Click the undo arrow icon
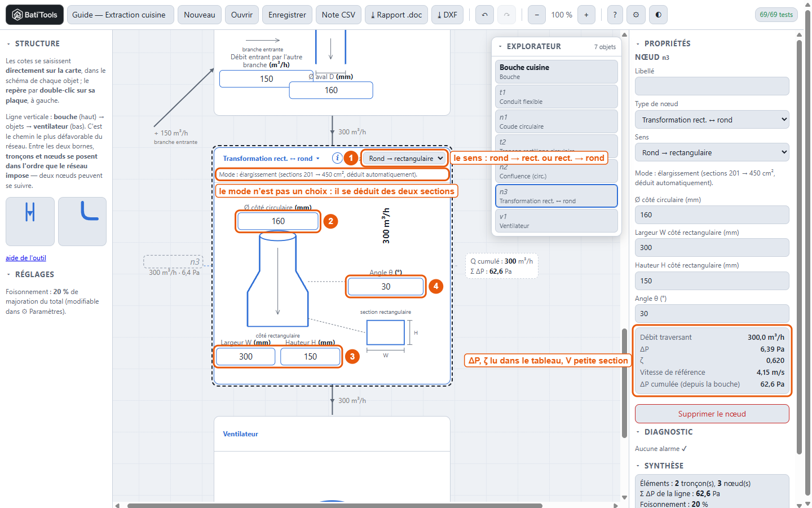812x508 pixels. pyautogui.click(x=484, y=15)
